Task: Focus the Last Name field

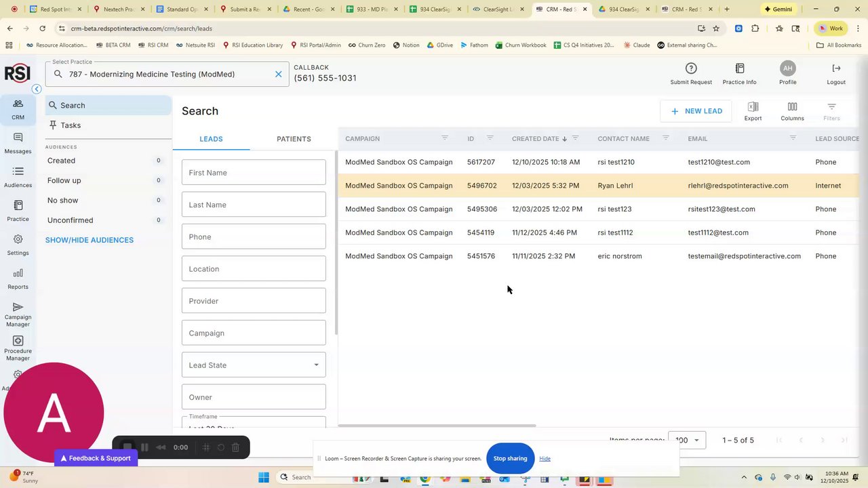Action: tap(254, 205)
